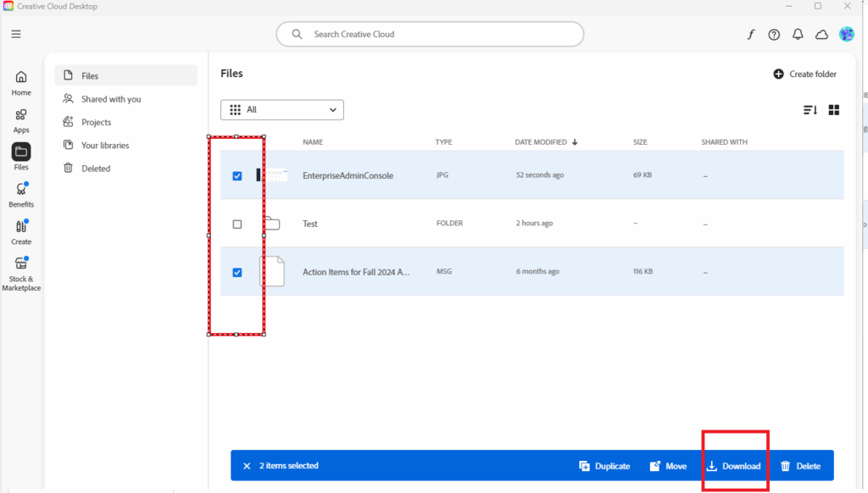868x493 pixels.
Task: Clear selection with the X icon
Action: pos(247,466)
